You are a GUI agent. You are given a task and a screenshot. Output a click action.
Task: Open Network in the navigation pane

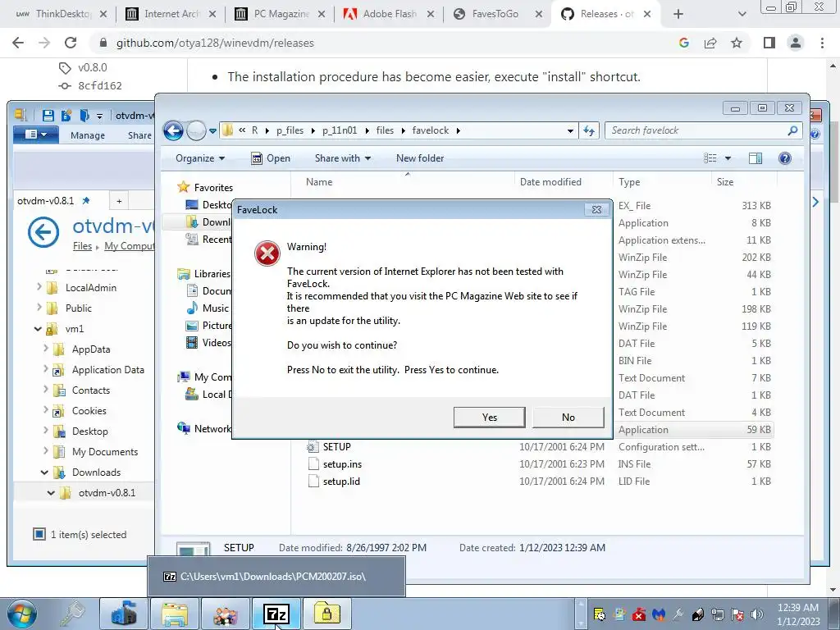coord(212,428)
